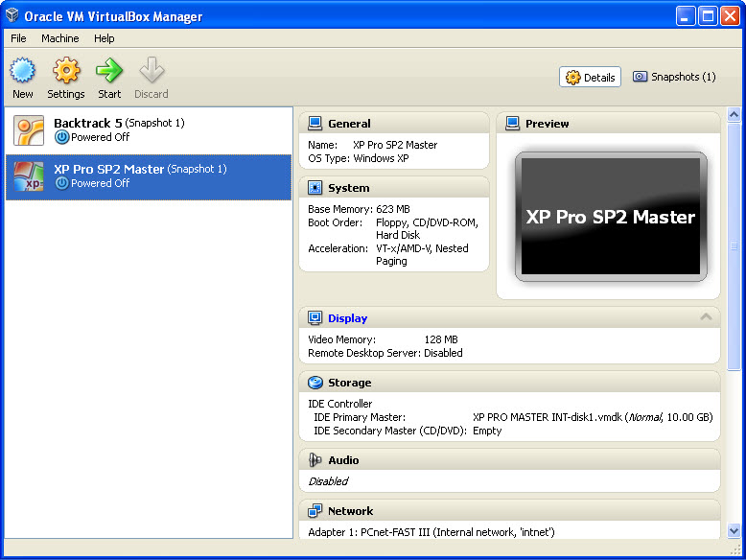
Task: Click the Network section icon
Action: 315,511
